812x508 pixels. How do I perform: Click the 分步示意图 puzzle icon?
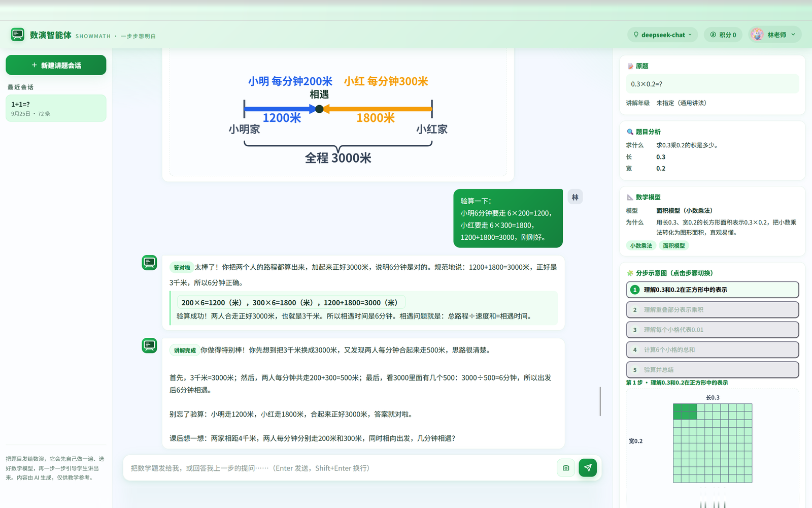point(630,273)
